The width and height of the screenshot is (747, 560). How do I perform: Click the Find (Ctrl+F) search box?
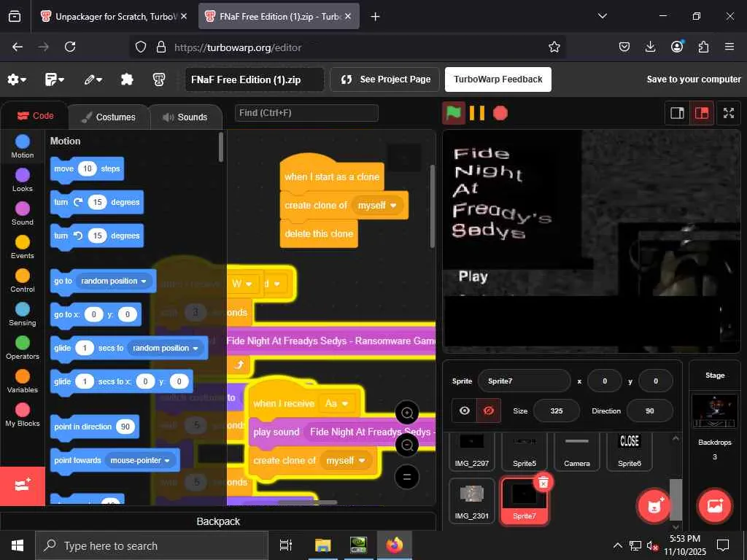coord(306,113)
